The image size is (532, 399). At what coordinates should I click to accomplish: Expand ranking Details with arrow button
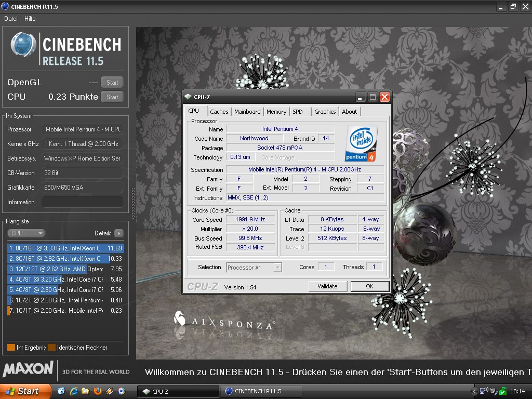pos(118,233)
